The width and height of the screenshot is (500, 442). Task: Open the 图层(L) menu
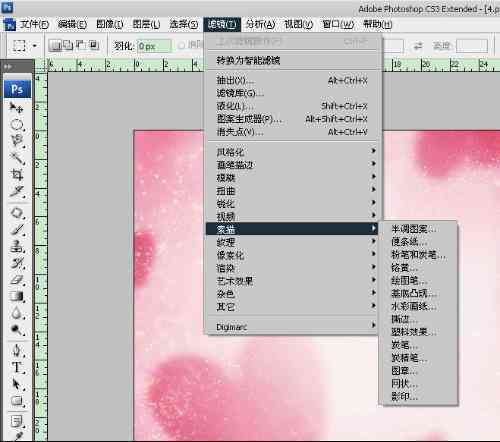coord(146,24)
